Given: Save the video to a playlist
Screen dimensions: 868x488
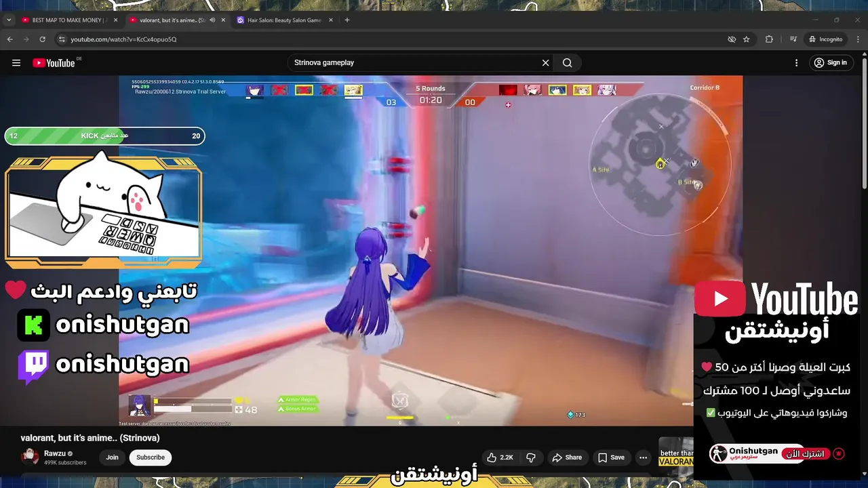Looking at the screenshot, I should [611, 457].
